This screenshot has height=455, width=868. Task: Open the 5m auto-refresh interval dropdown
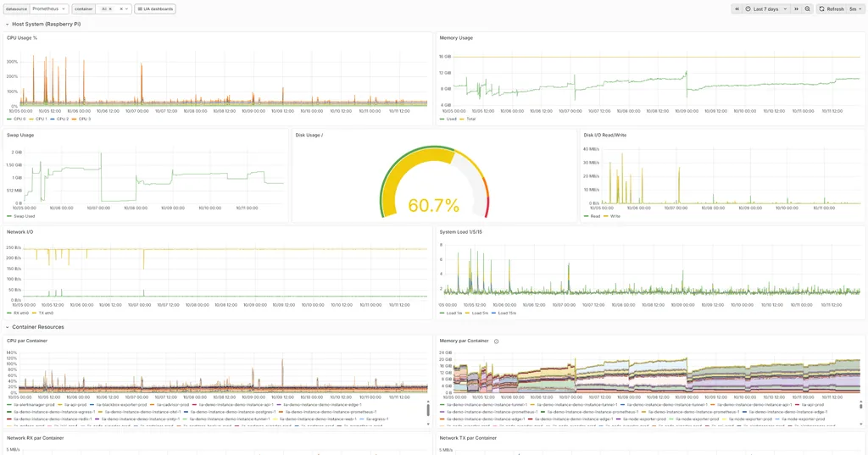tap(855, 8)
